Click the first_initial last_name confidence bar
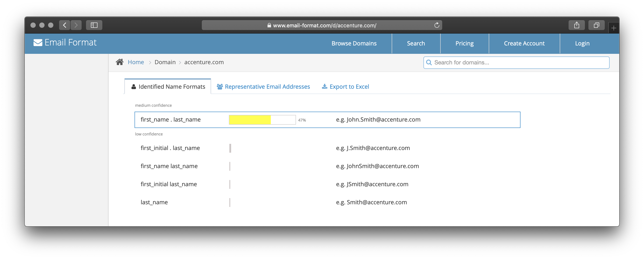 230,184
